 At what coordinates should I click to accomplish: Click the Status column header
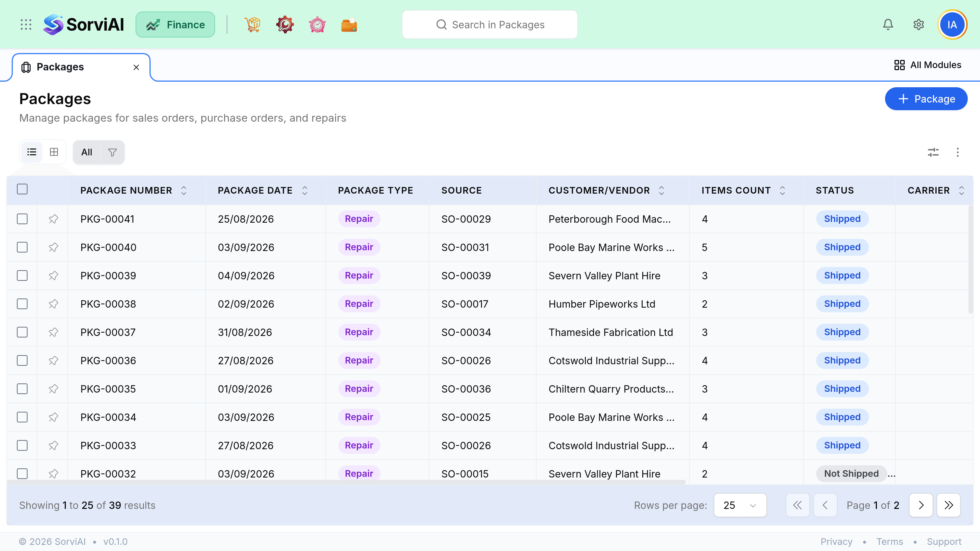(835, 191)
